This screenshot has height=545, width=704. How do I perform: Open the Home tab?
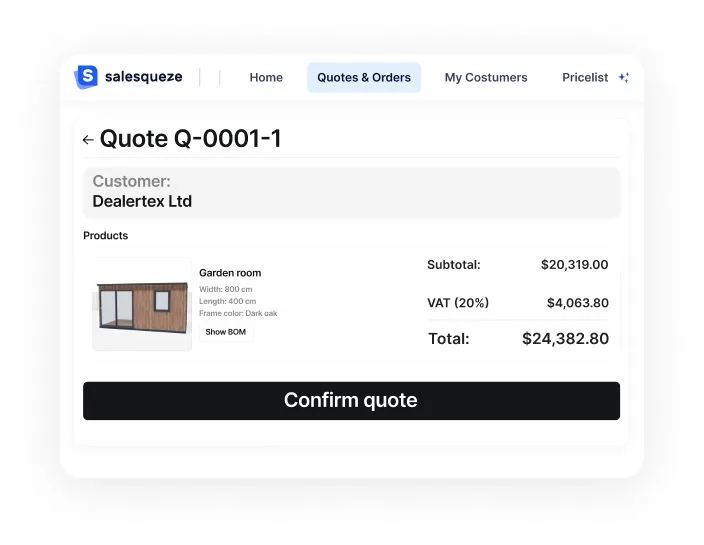point(266,77)
